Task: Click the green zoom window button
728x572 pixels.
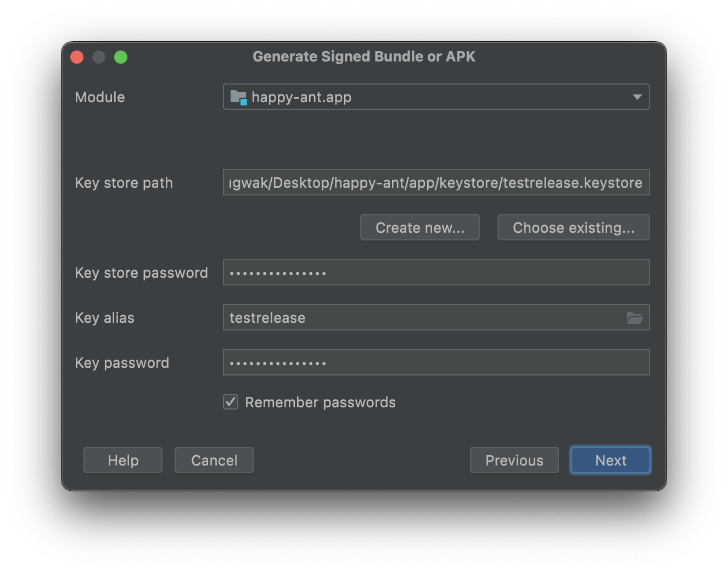Action: (x=121, y=57)
